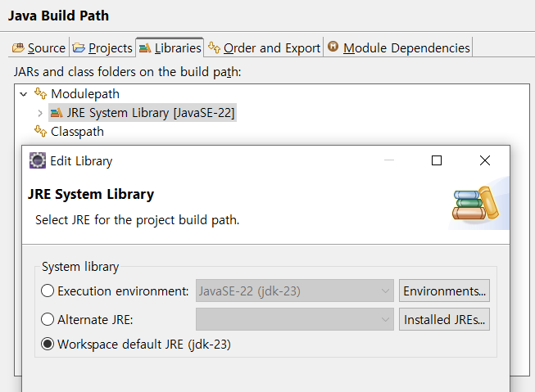Open the JavaSE-22 execution environment dropdown

point(295,291)
